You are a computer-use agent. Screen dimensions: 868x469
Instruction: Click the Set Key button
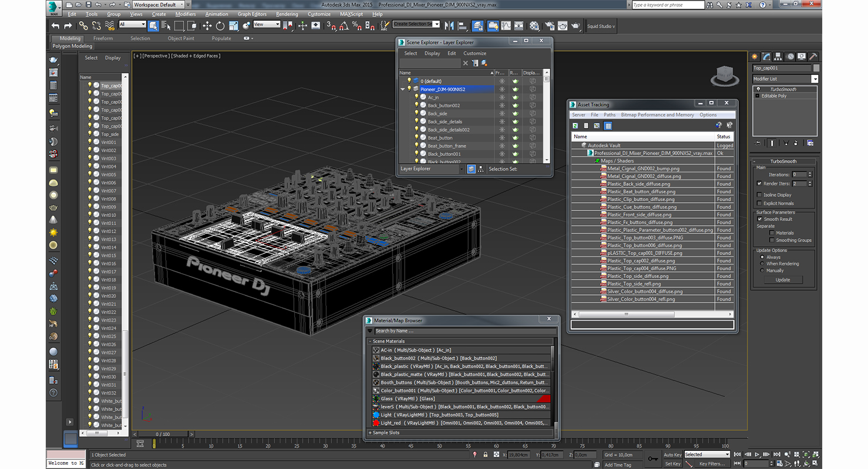coord(673,464)
